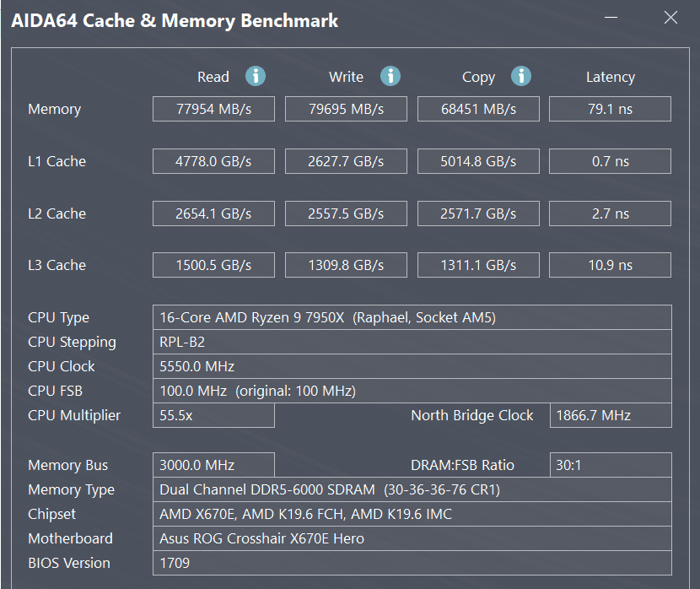Image resolution: width=700 pixels, height=589 pixels.
Task: Select the Memory Read 77954 MB/s field
Action: [213, 109]
